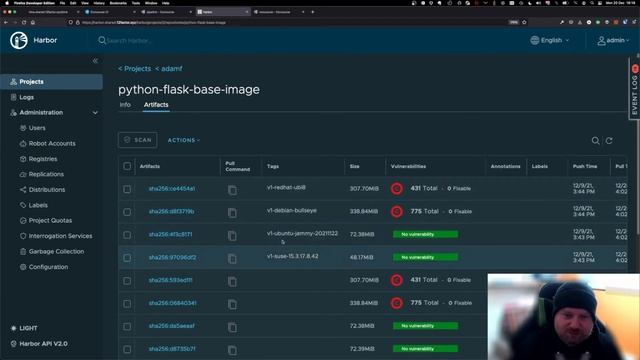Collapse the Administration section
This screenshot has width=640, height=360.
tap(95, 113)
